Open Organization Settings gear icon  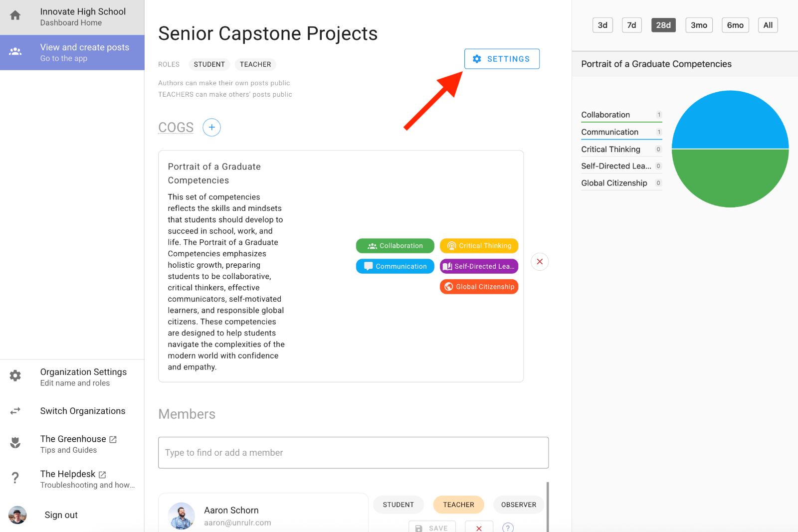tap(15, 375)
